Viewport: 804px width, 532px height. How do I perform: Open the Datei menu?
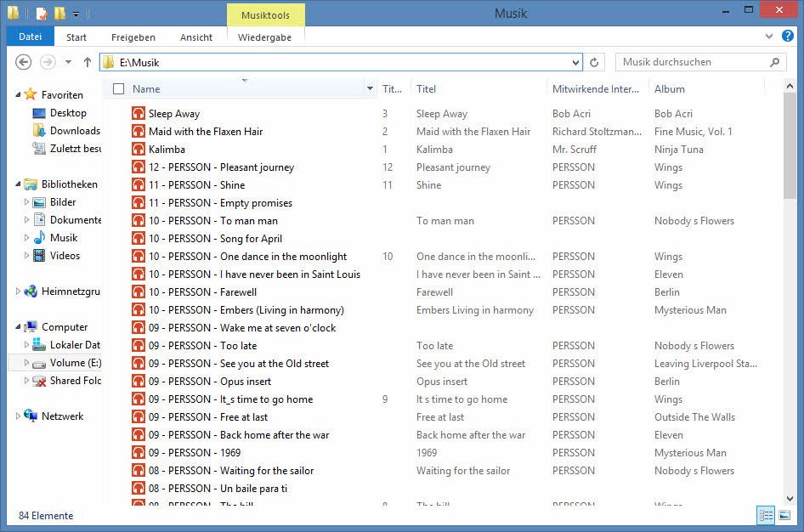[30, 37]
